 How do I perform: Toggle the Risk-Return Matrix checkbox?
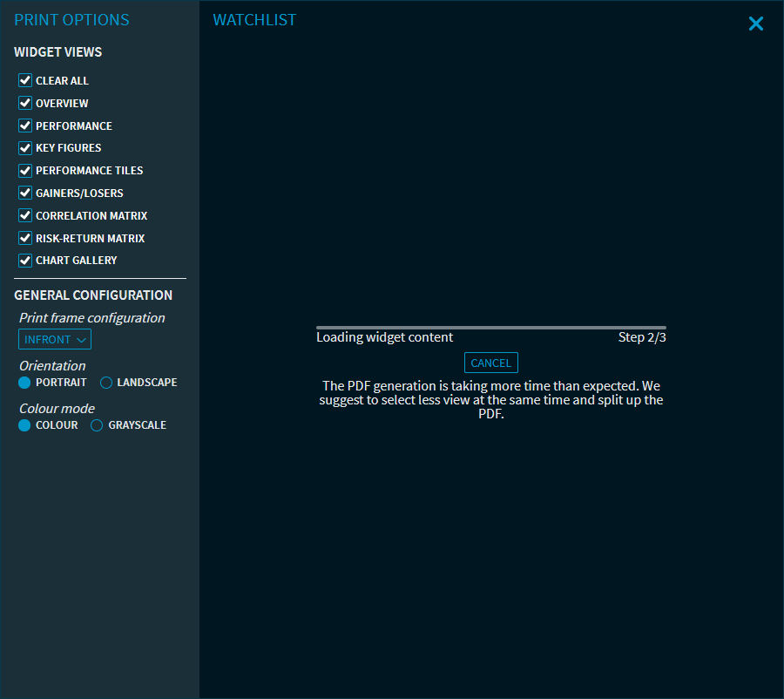tap(25, 238)
